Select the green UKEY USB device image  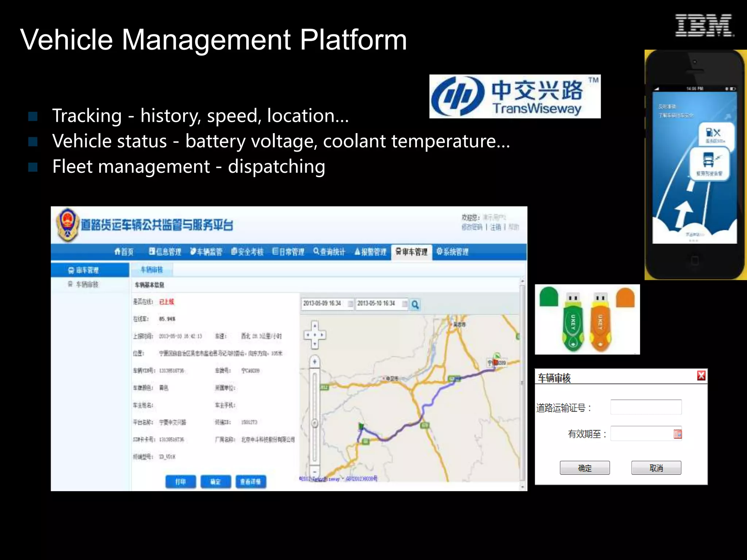573,322
